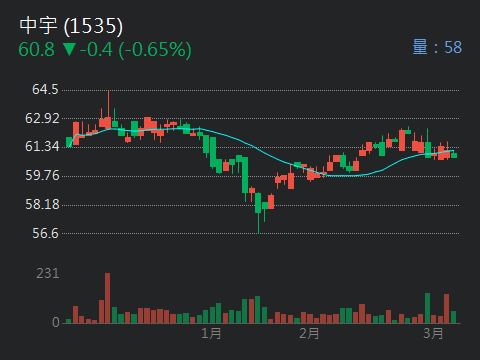Click the volume label 量 : 58
This screenshot has width=480, height=360.
pyautogui.click(x=437, y=47)
